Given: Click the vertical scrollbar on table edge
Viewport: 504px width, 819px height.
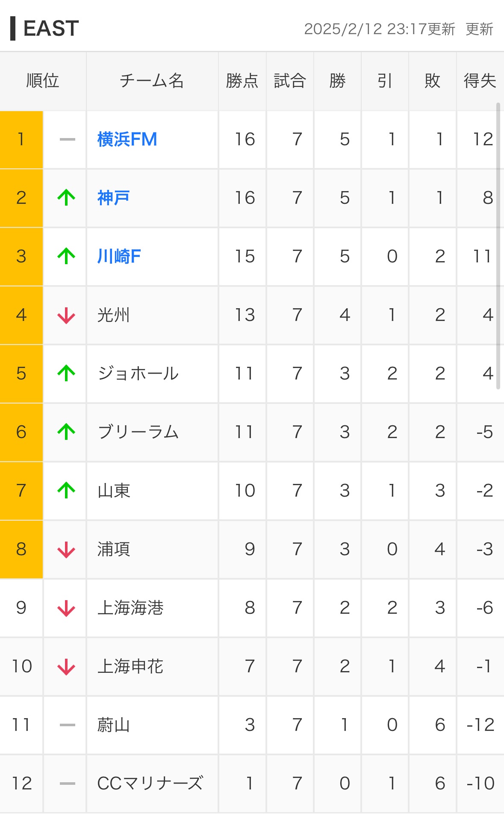Looking at the screenshot, I should (498, 246).
